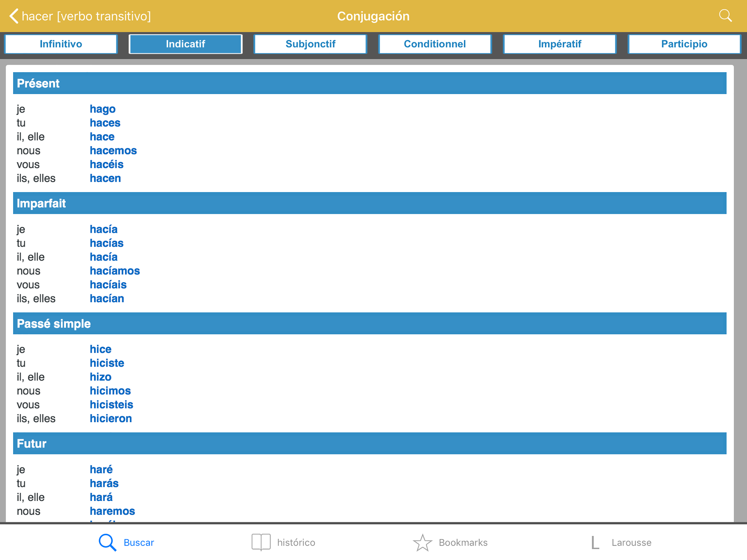747x560 pixels.
Task: Tap the Conjugación title
Action: tap(373, 16)
